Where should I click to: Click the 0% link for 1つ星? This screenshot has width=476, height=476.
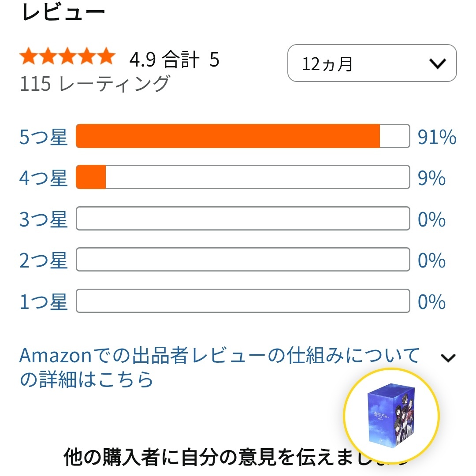(x=431, y=302)
